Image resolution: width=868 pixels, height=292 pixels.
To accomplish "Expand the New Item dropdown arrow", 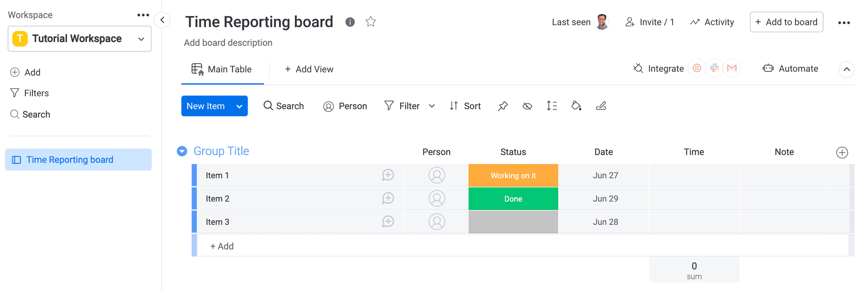I will tap(239, 106).
